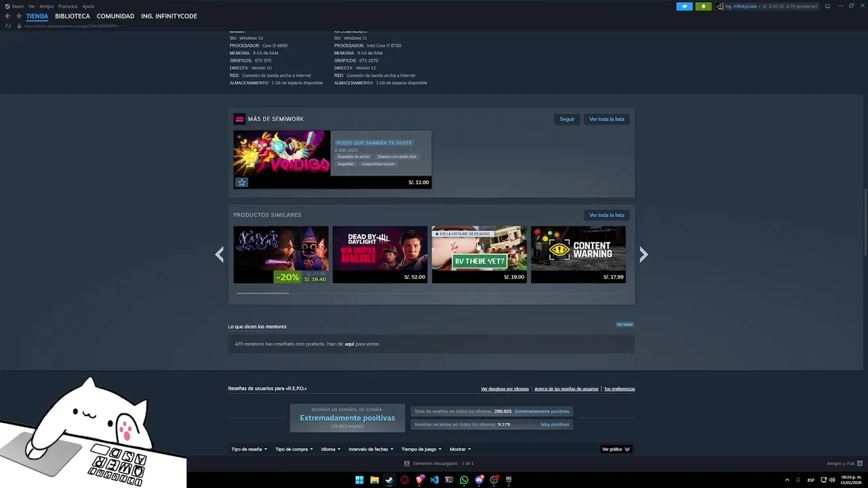Open Content Warning product card

(x=578, y=255)
